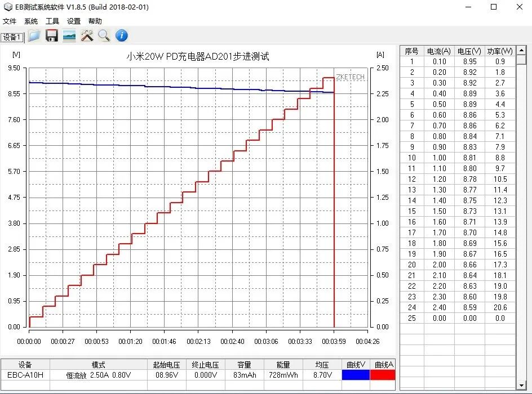Screen dimensions: 532x394
Task: Click the 能量 header cell
Action: click(283, 365)
